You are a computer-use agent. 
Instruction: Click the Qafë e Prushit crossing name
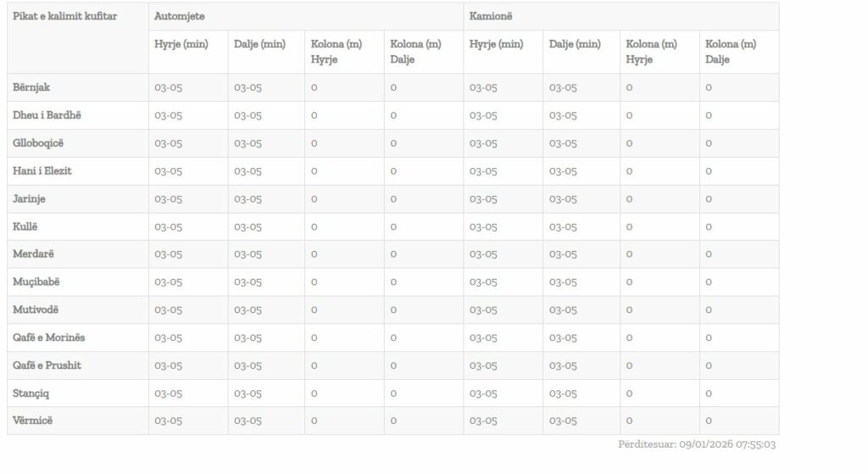point(47,365)
